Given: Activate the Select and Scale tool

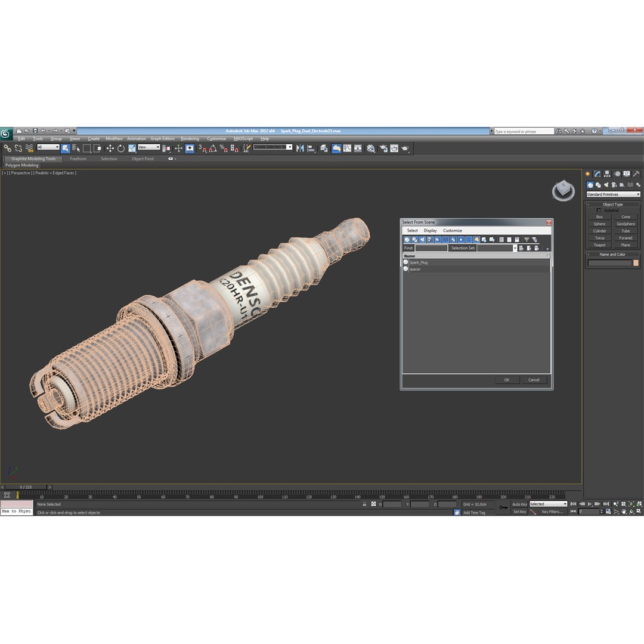Looking at the screenshot, I should click(132, 148).
